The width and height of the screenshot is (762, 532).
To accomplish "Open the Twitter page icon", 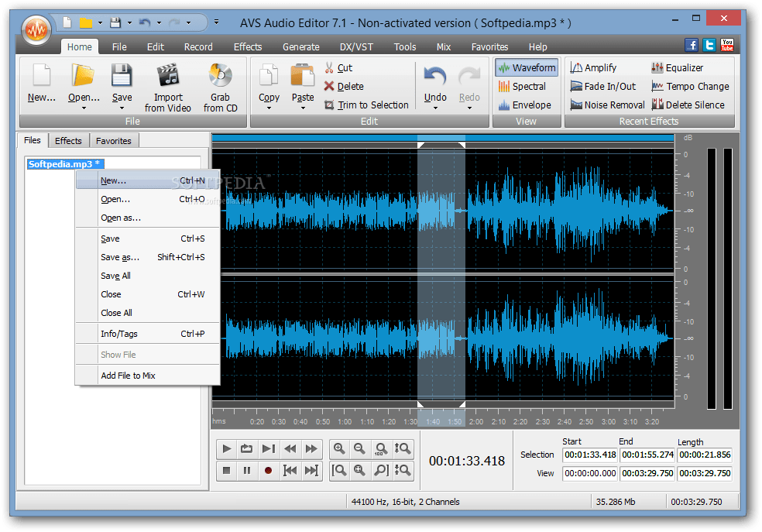I will (x=709, y=45).
